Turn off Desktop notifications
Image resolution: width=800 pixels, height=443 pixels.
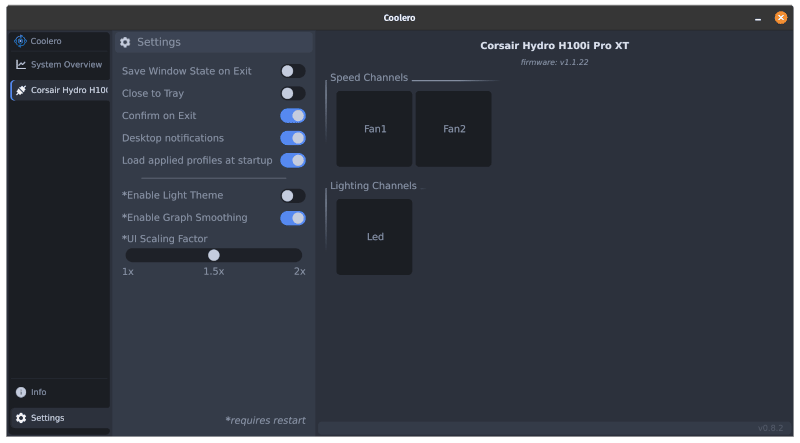292,138
